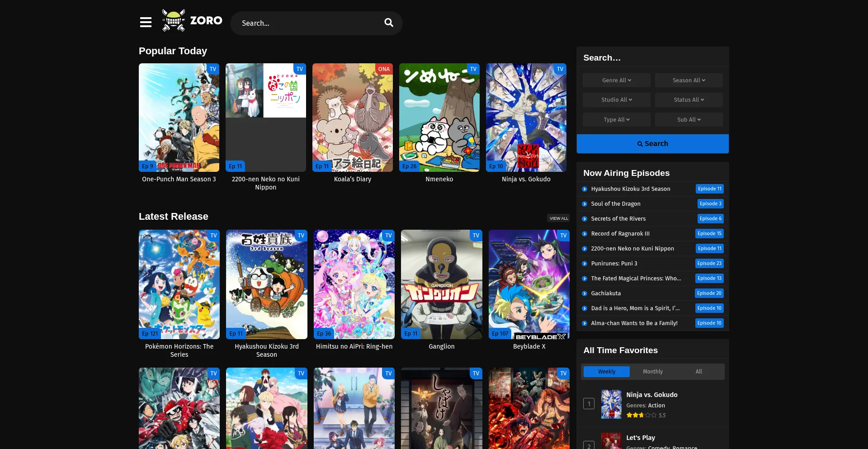
Task: Click the magnifying glass search icon
Action: tap(388, 23)
